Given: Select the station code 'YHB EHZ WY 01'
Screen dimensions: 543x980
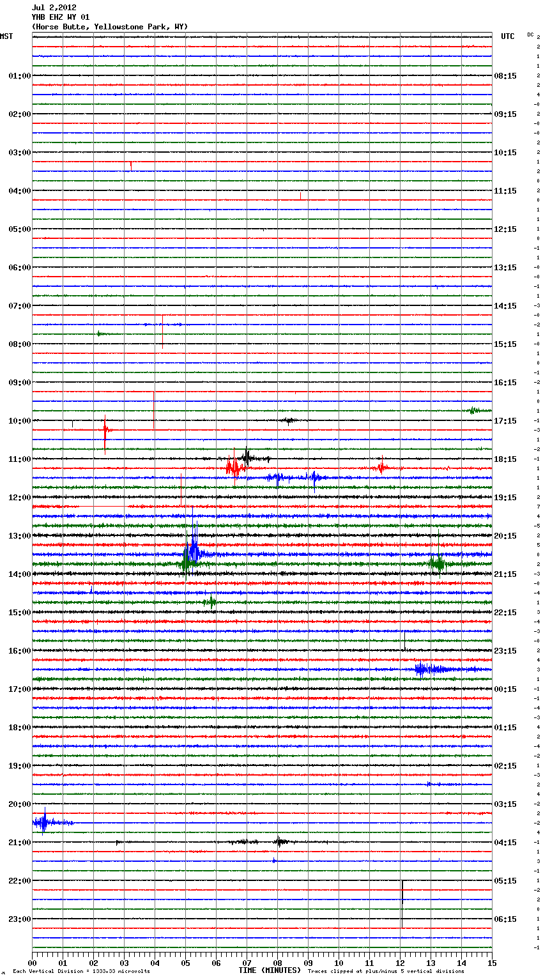Looking at the screenshot, I should pyautogui.click(x=61, y=17).
